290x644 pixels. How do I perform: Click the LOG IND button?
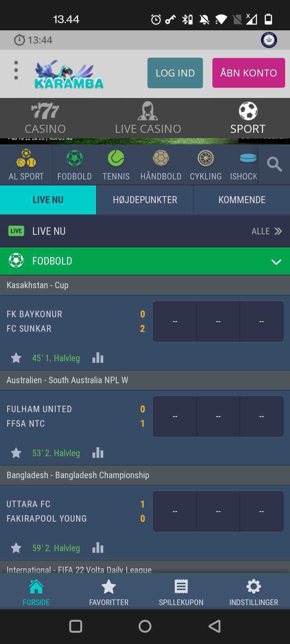[x=175, y=73]
